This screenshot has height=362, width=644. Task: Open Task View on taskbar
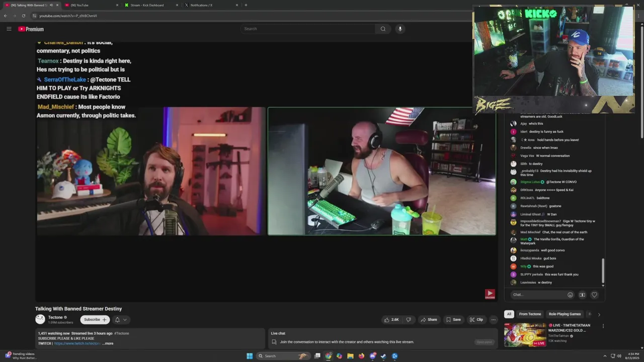tap(317, 356)
